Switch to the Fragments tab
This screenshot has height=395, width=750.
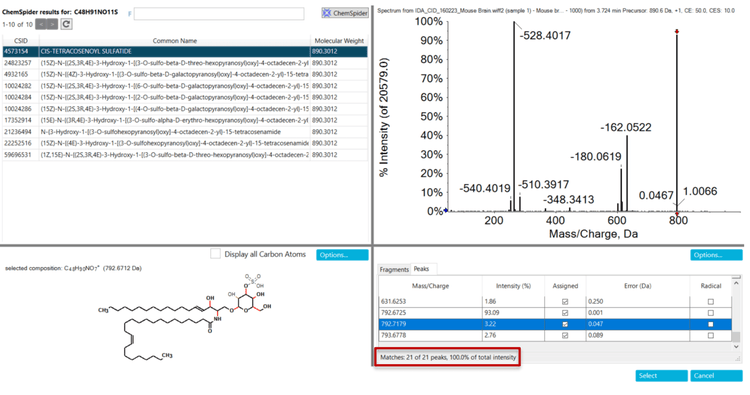tap(394, 269)
